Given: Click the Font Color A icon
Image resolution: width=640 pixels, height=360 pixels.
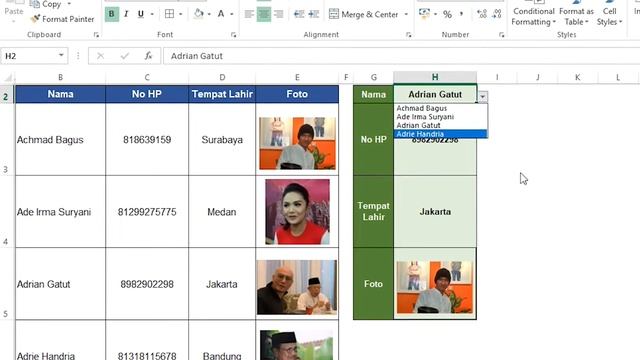Looking at the screenshot, I should (221, 14).
